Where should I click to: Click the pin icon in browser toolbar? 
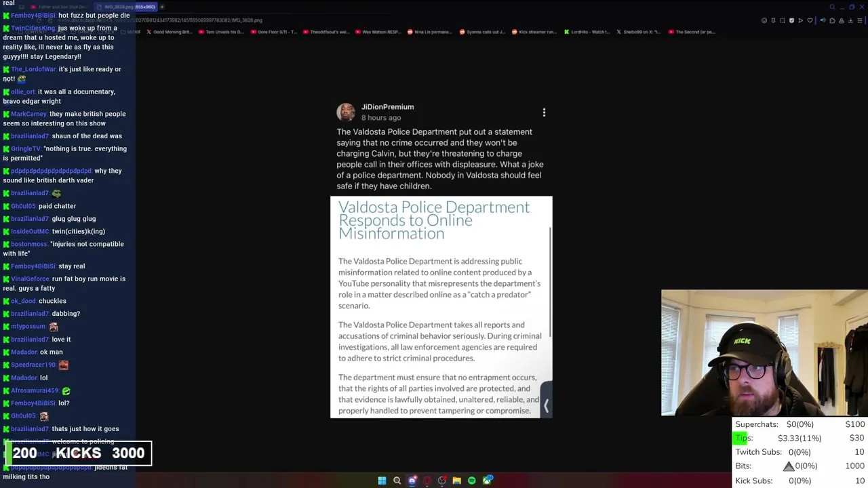tap(773, 20)
